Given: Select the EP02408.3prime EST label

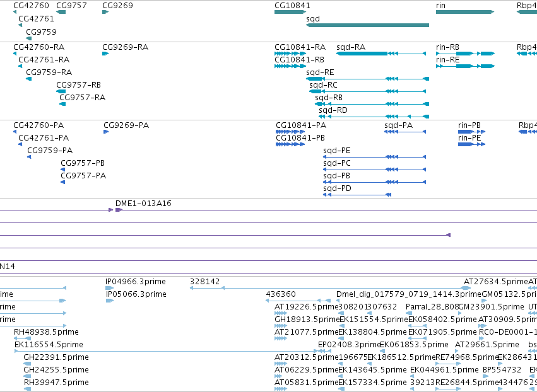Looking at the screenshot, I should (349, 345).
